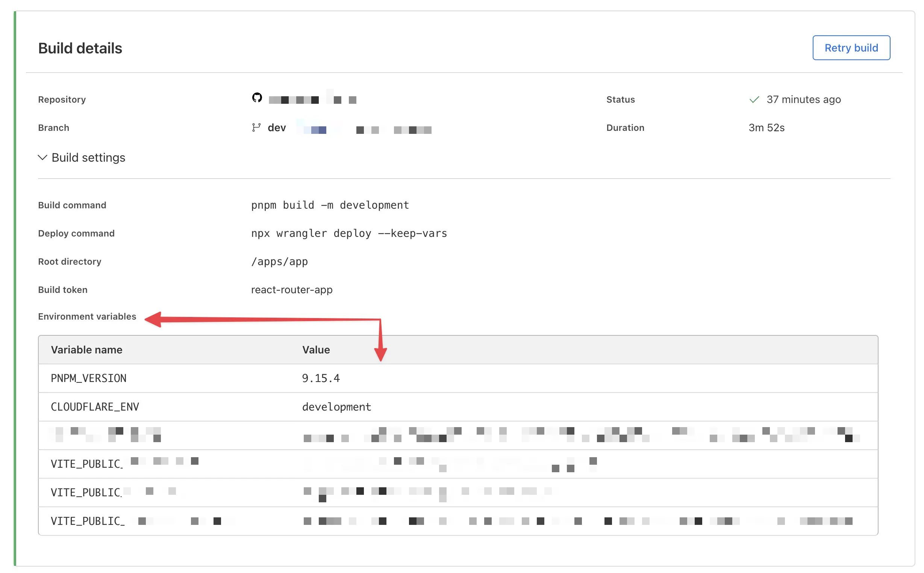924x573 pixels.
Task: Select the PNPM_VERSION variable row
Action: point(88,378)
